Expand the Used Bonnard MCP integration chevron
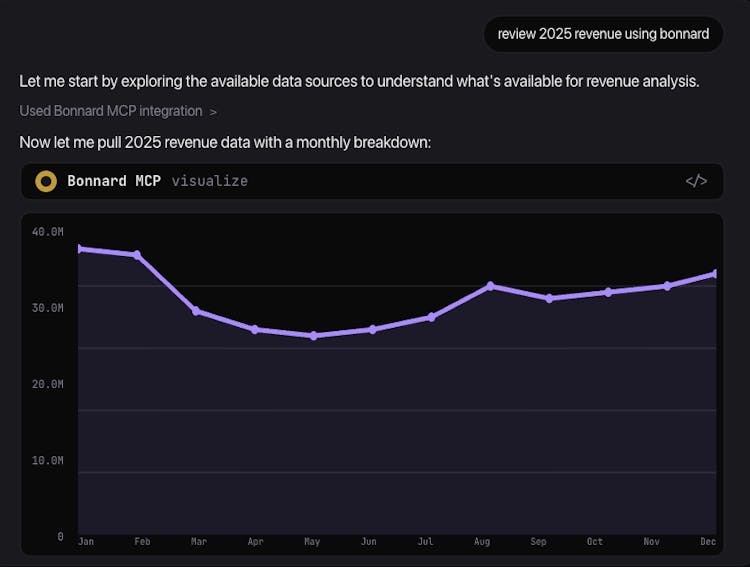 click(213, 111)
